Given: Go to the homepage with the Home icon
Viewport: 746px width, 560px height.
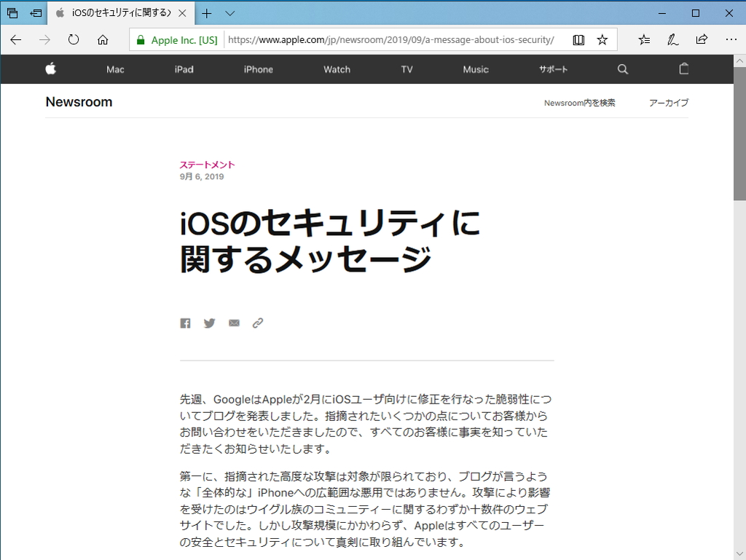Looking at the screenshot, I should click(101, 40).
